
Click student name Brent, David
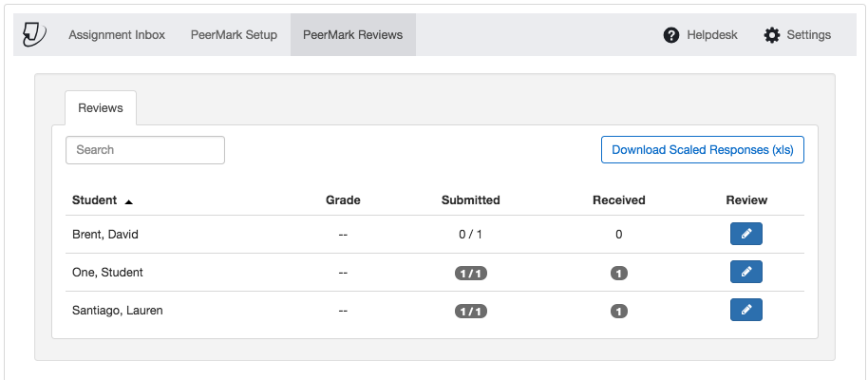[105, 235]
